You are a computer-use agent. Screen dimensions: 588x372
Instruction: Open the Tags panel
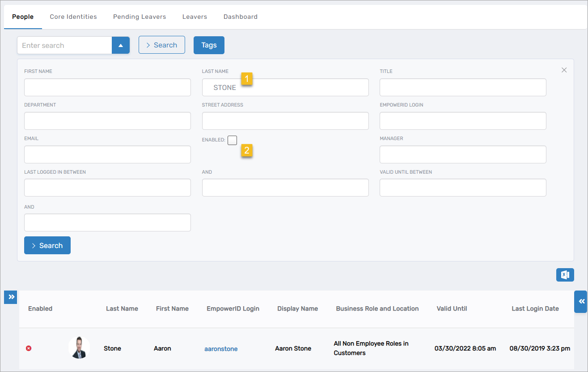[x=208, y=45]
